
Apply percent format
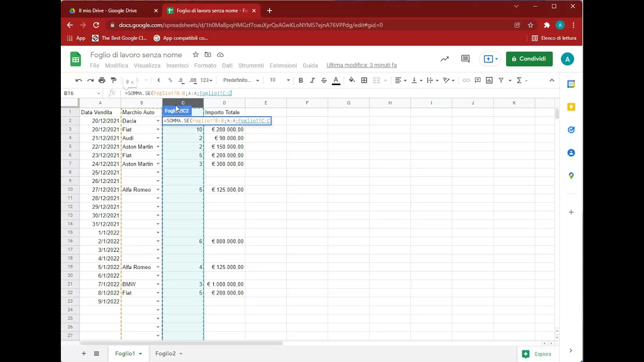point(170,80)
